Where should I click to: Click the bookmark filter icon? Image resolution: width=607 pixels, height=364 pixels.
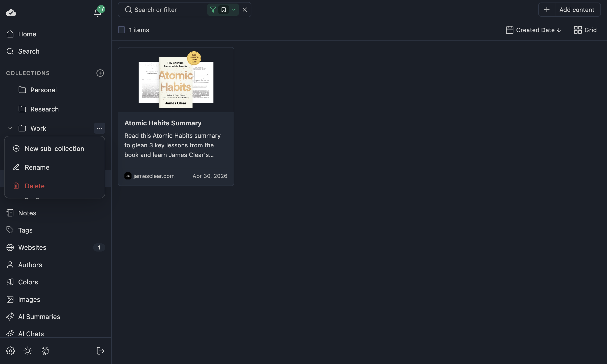pos(224,10)
